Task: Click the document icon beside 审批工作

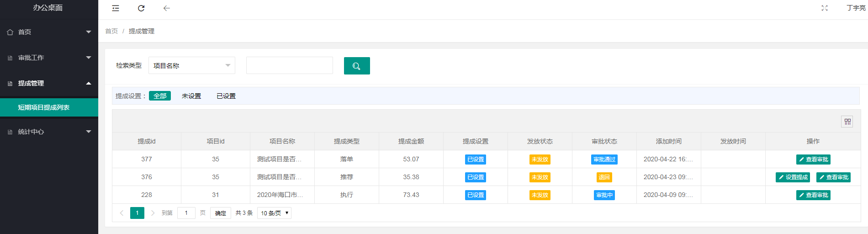Action: [x=10, y=58]
